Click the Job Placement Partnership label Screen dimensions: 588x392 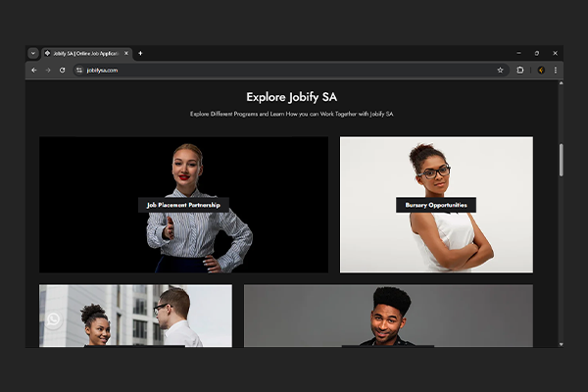coord(183,205)
